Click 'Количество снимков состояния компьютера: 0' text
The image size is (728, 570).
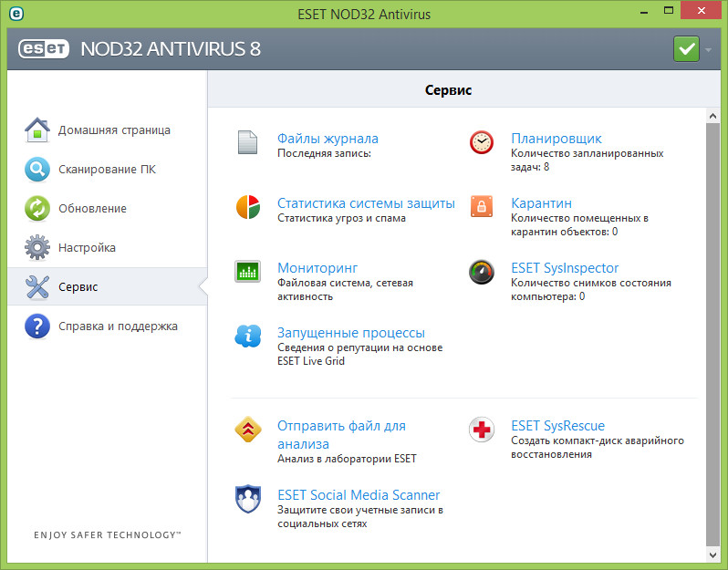590,290
